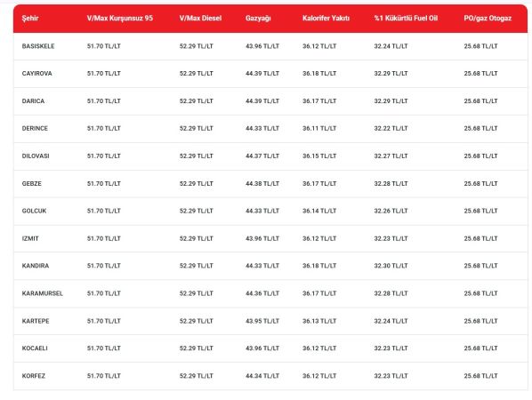Image resolution: width=532 pixels, height=400 pixels.
Task: Click the V/Max Diesel column header
Action: point(200,19)
